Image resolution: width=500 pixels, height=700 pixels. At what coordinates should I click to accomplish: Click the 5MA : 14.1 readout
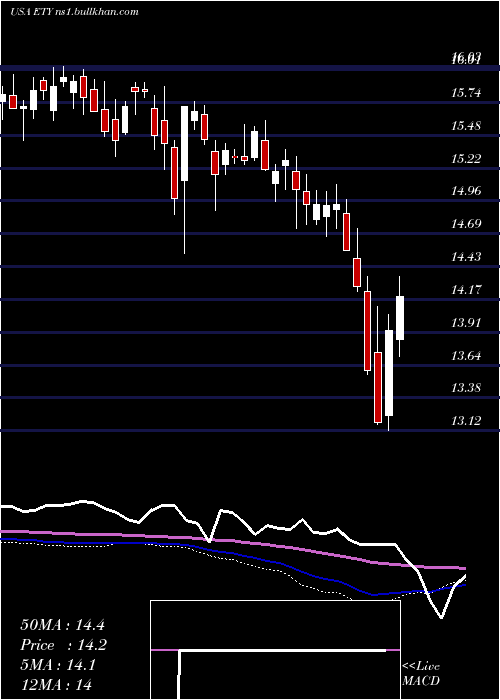click(x=57, y=665)
